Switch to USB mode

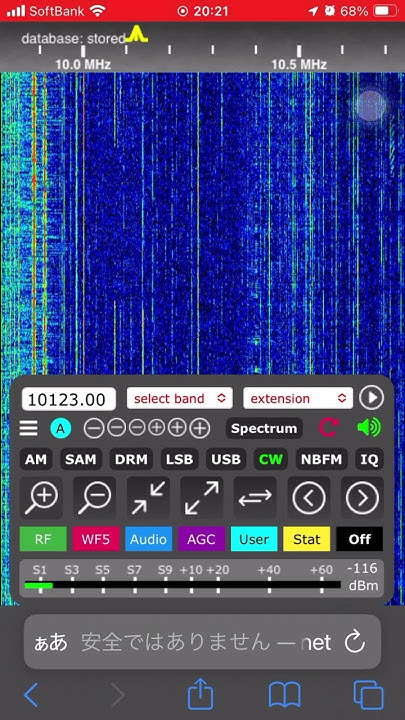pos(226,459)
